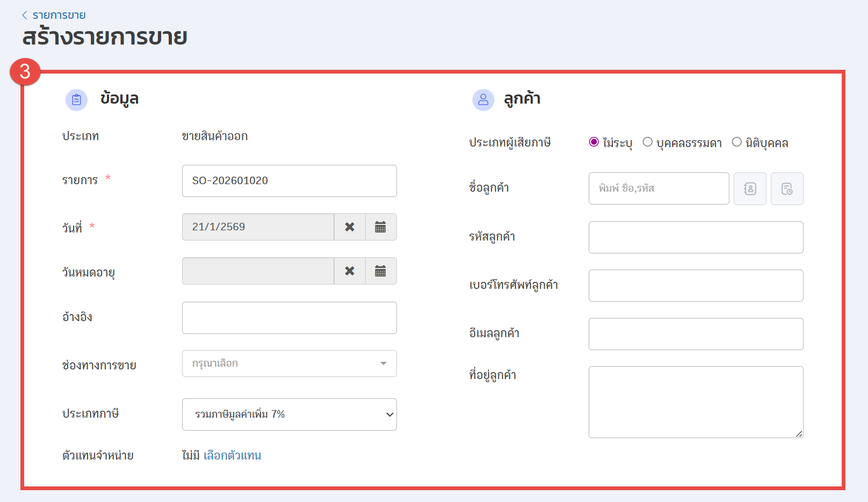The height and width of the screenshot is (502, 868).
Task: Open the ช่องทางการขาย dropdown
Action: (x=289, y=363)
